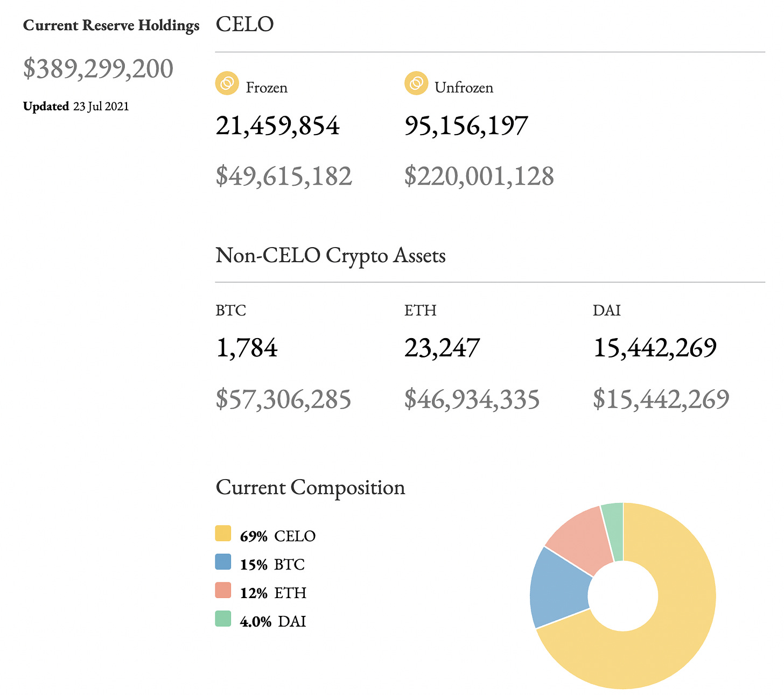
Task: Click the black DAI amount 15,442,269
Action: (x=655, y=348)
